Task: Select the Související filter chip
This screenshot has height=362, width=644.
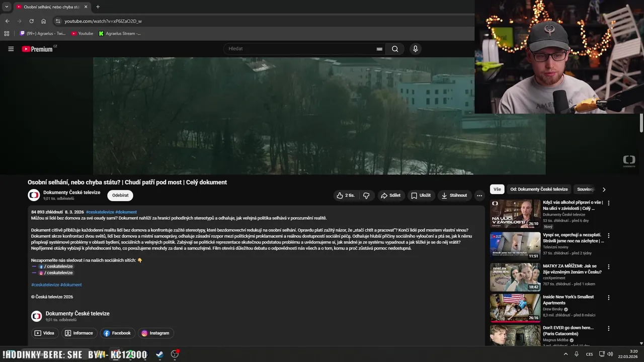Action: click(585, 190)
